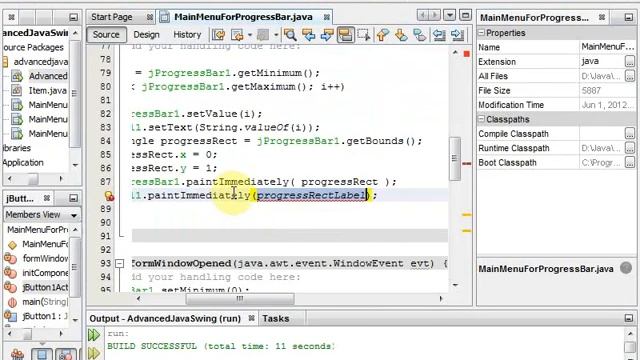Open Extension property editor ellipsis button

(x=630, y=62)
